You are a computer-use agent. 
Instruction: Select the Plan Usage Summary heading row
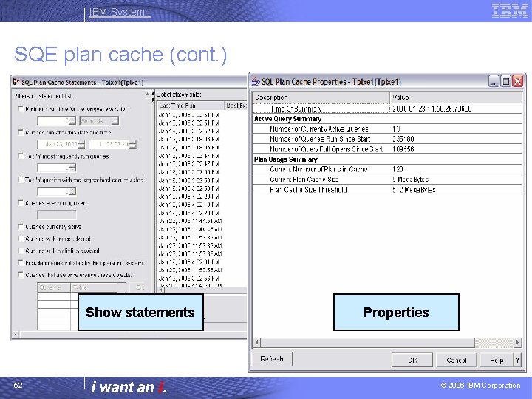point(387,159)
